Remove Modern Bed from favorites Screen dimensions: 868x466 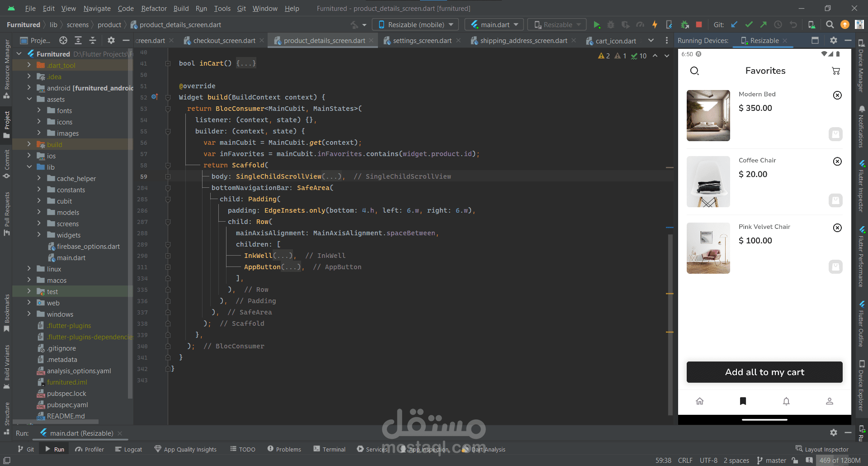[837, 95]
